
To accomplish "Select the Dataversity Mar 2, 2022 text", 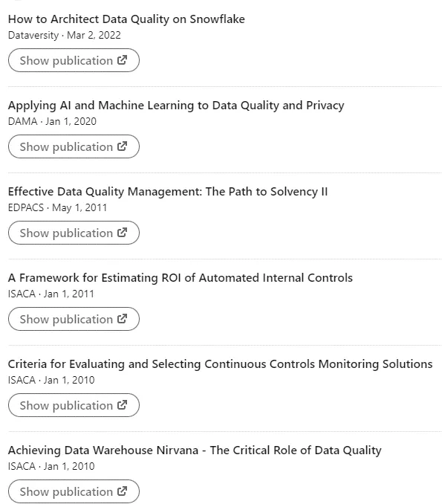I will [x=64, y=35].
